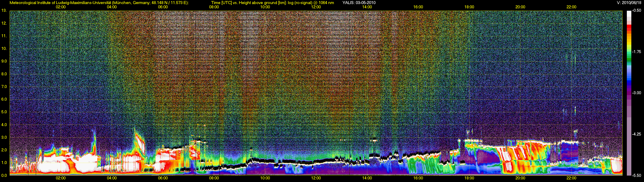The width and height of the screenshot is (644, 182).
Task: Click the '16:00' label on the top time axis
Action: coord(418,7)
